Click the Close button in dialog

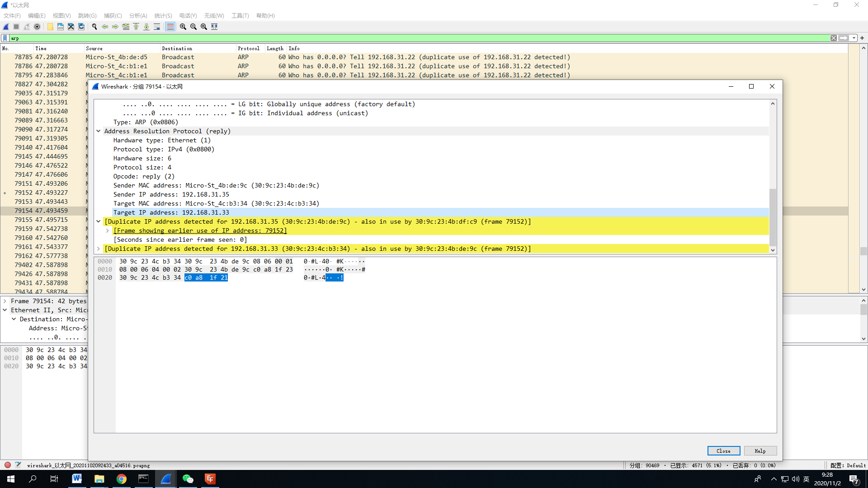(723, 451)
